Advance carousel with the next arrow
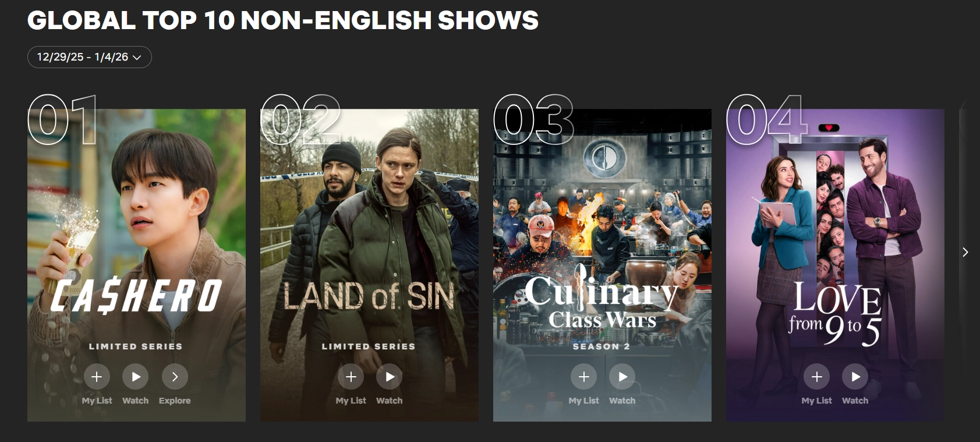Image resolution: width=980 pixels, height=442 pixels. (x=965, y=252)
